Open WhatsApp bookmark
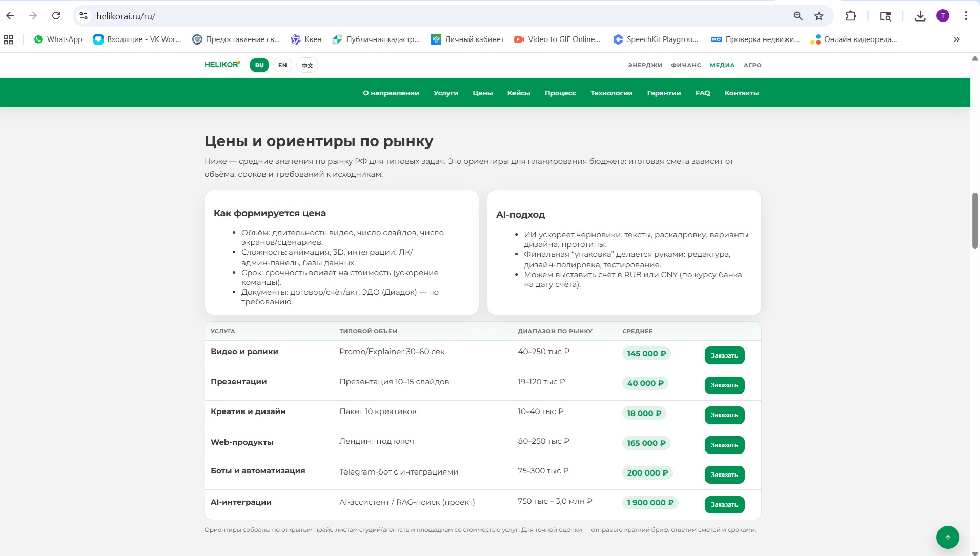The height and width of the screenshot is (556, 980). (x=58, y=39)
